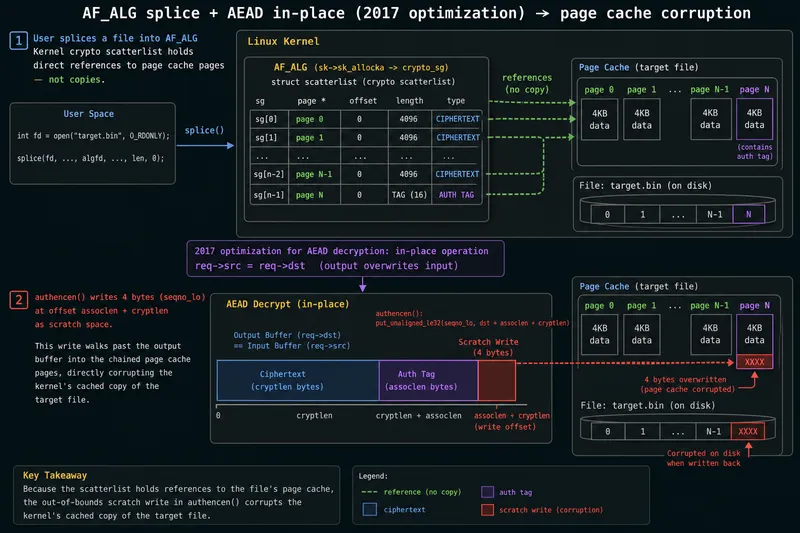
Task: Click '4 bytes overwritten (page cache corrupted)' note
Action: point(688,385)
